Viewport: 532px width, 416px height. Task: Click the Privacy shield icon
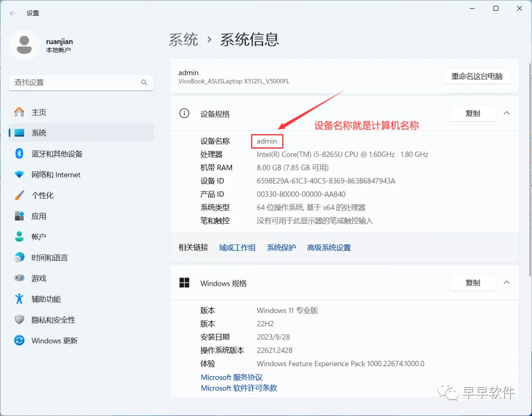pos(19,319)
